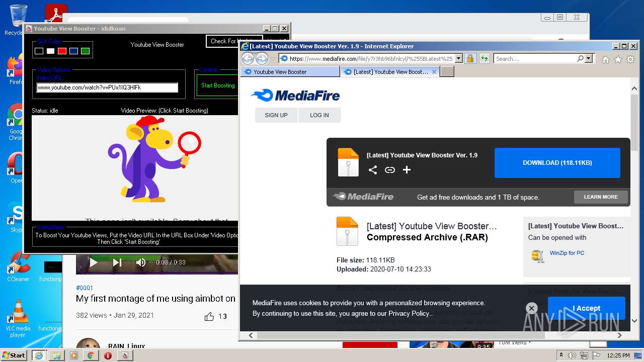Click the tray volume speaker icon

pyautogui.click(x=572, y=355)
